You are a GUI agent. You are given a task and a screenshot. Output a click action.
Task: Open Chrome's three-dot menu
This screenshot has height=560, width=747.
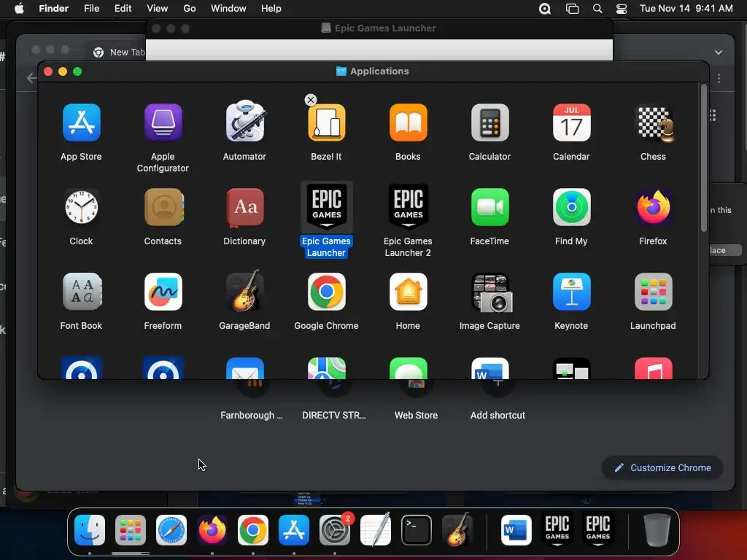[x=719, y=78]
